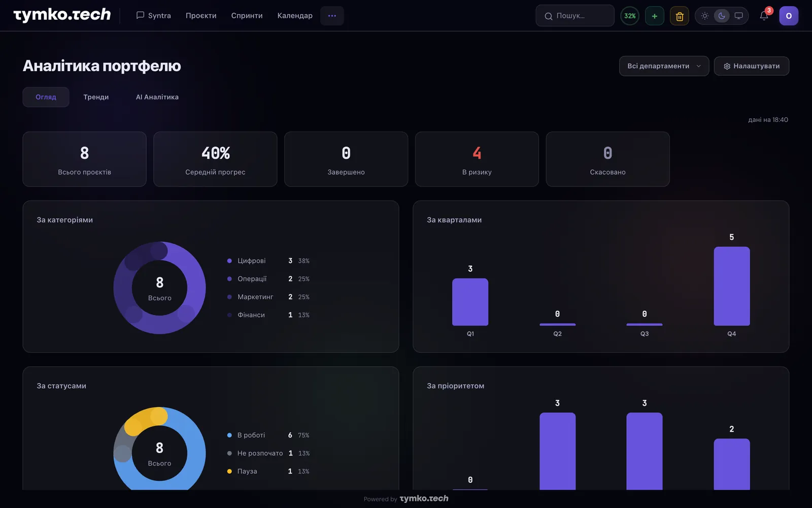Click the Не розпочато legend label
Viewport: 812px width, 508px height.
click(260, 453)
